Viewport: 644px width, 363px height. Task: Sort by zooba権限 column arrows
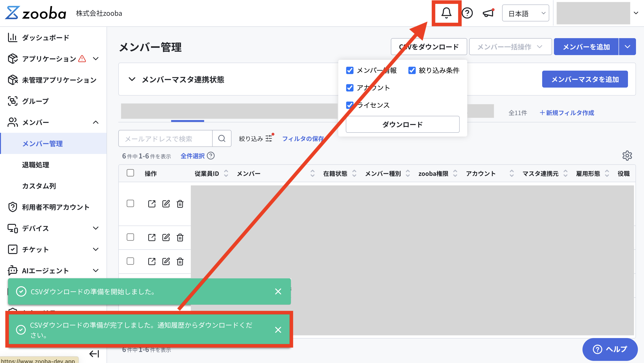tap(455, 173)
